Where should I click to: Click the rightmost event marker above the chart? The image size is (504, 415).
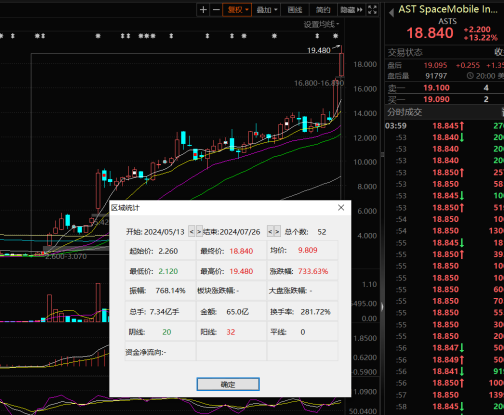pos(335,36)
